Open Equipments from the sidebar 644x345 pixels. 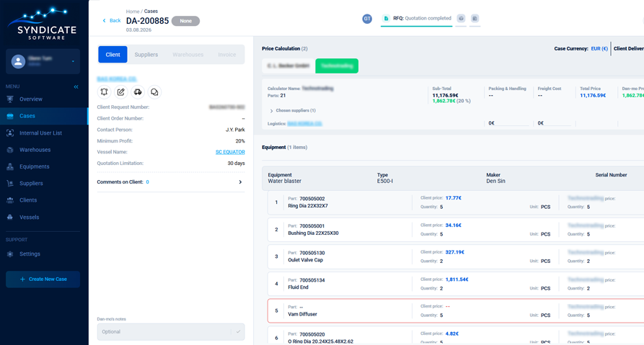point(34,166)
